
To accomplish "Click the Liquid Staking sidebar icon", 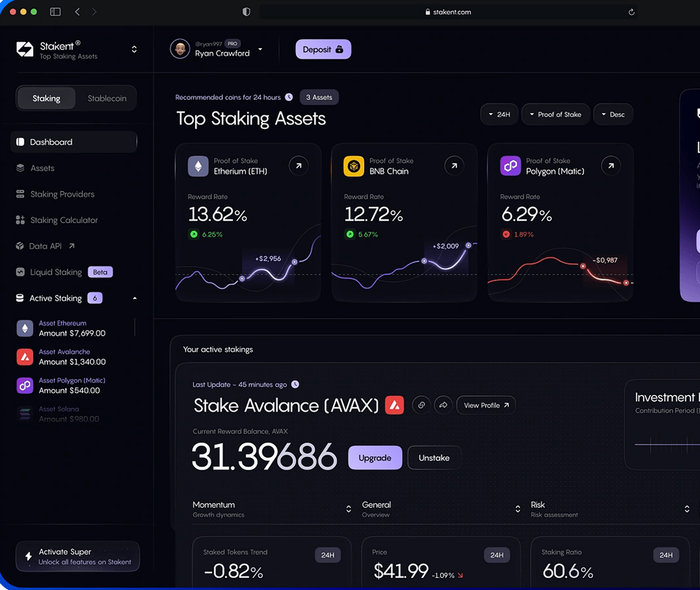I will 20,272.
